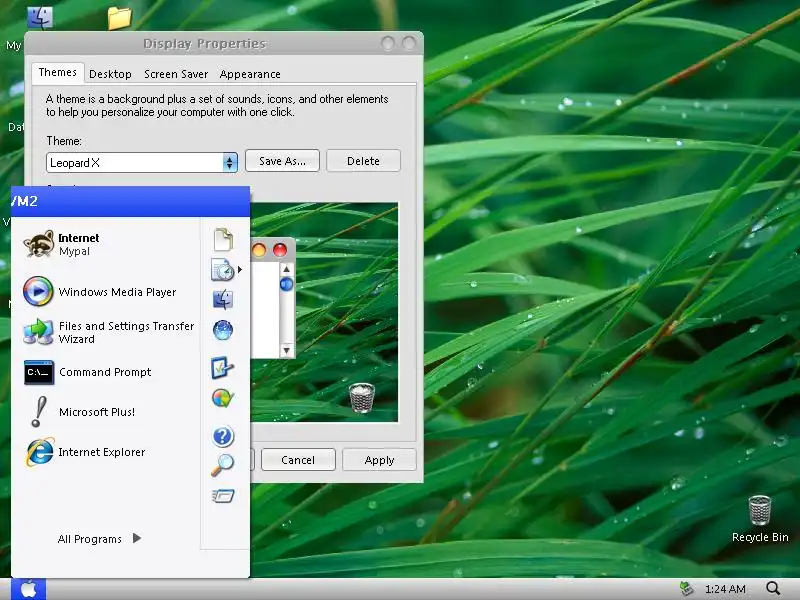
Task: Click system tray network icon
Action: (x=687, y=589)
